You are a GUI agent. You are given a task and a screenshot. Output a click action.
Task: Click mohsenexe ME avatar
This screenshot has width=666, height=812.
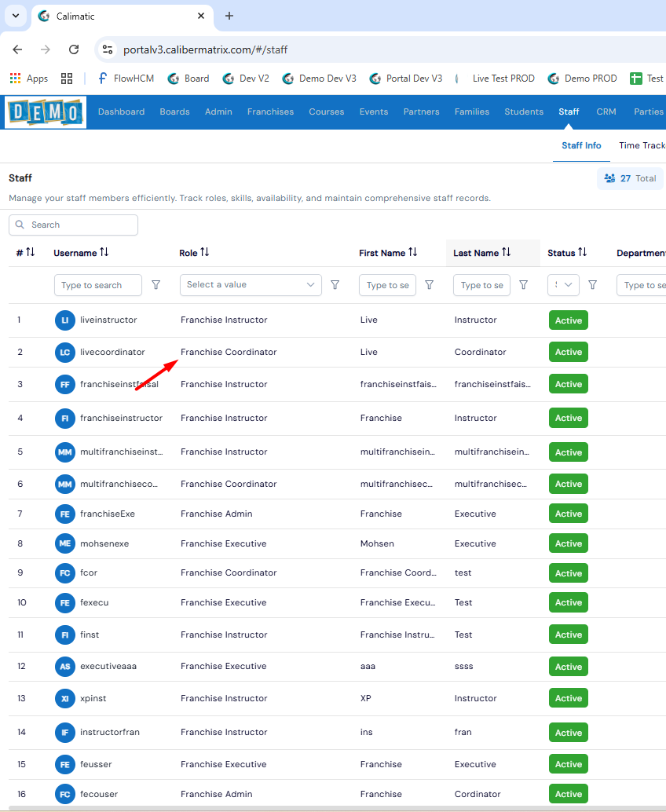coord(65,543)
